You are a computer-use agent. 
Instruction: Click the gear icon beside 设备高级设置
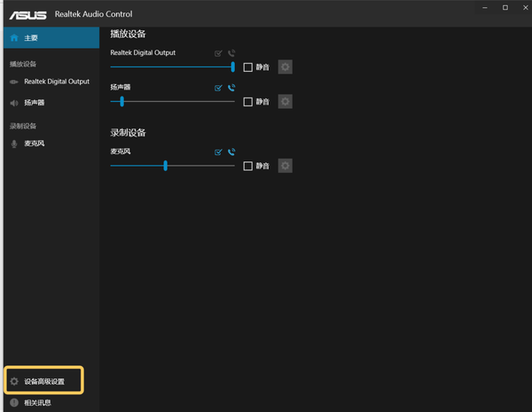pyautogui.click(x=14, y=382)
